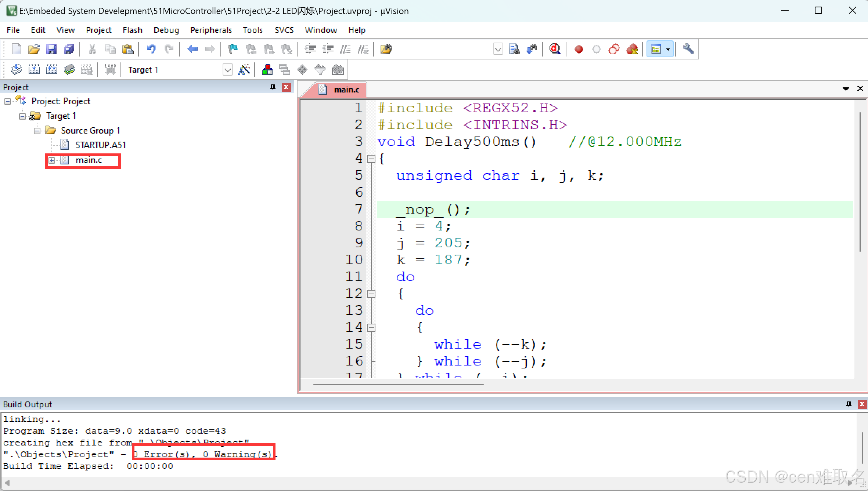This screenshot has height=491, width=868.
Task: Click the editor horizontal scrollbar
Action: pos(398,384)
